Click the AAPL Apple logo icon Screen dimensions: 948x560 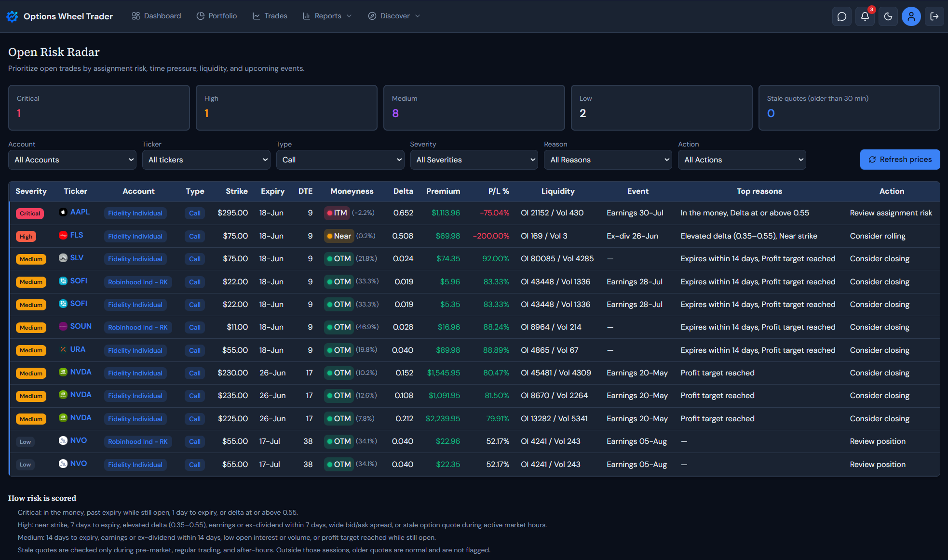point(63,212)
